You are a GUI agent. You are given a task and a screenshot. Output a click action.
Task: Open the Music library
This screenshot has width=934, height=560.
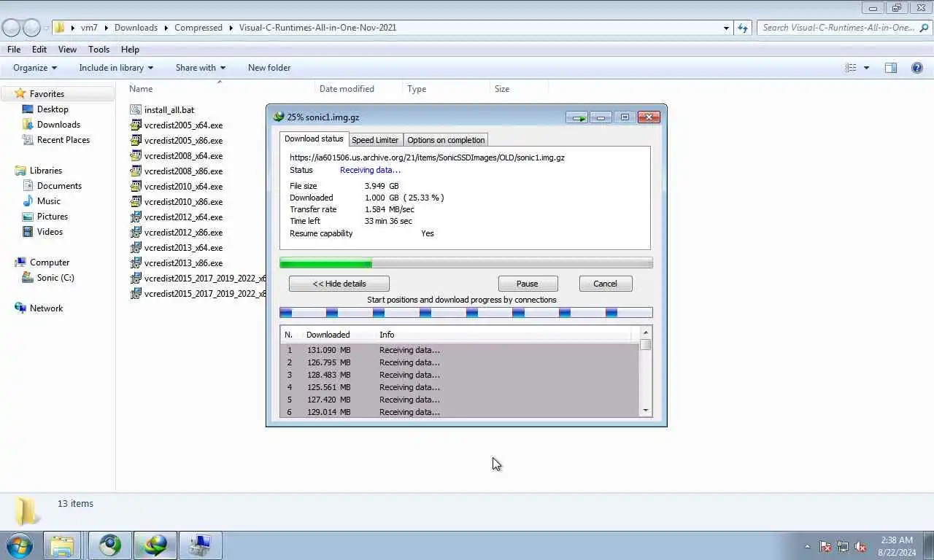pos(48,201)
